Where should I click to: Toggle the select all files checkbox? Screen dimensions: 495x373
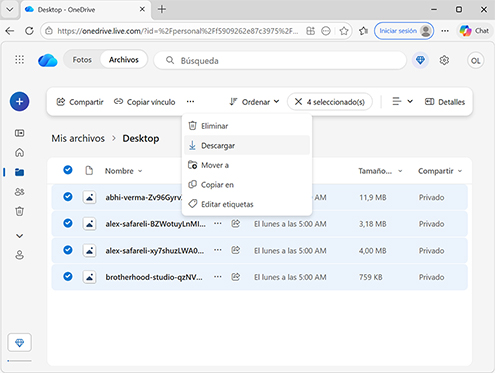[x=68, y=170]
